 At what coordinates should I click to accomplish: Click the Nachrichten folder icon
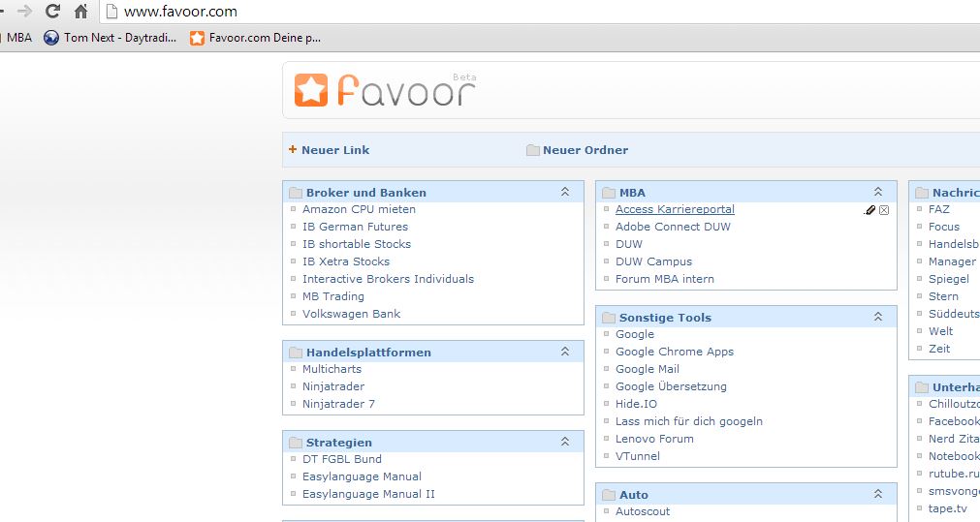click(922, 193)
